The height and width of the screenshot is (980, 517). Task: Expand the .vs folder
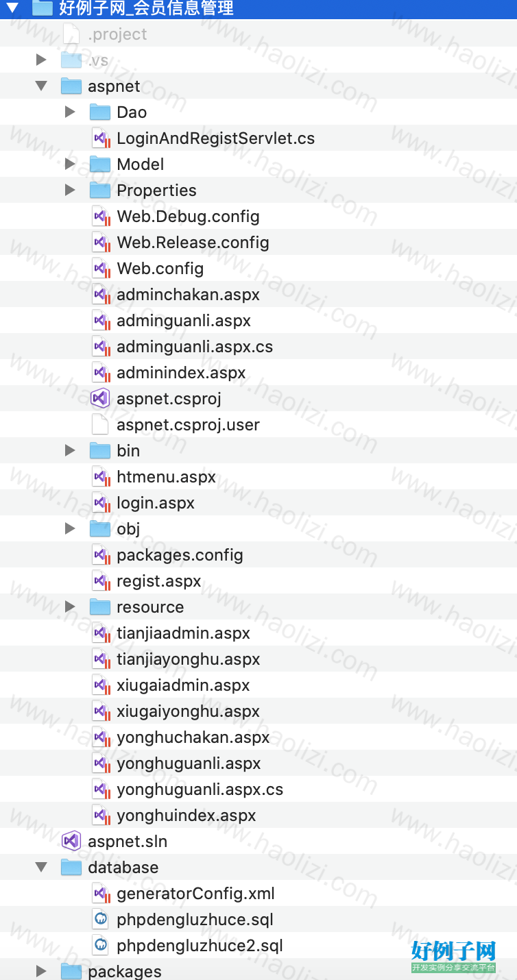point(41,60)
